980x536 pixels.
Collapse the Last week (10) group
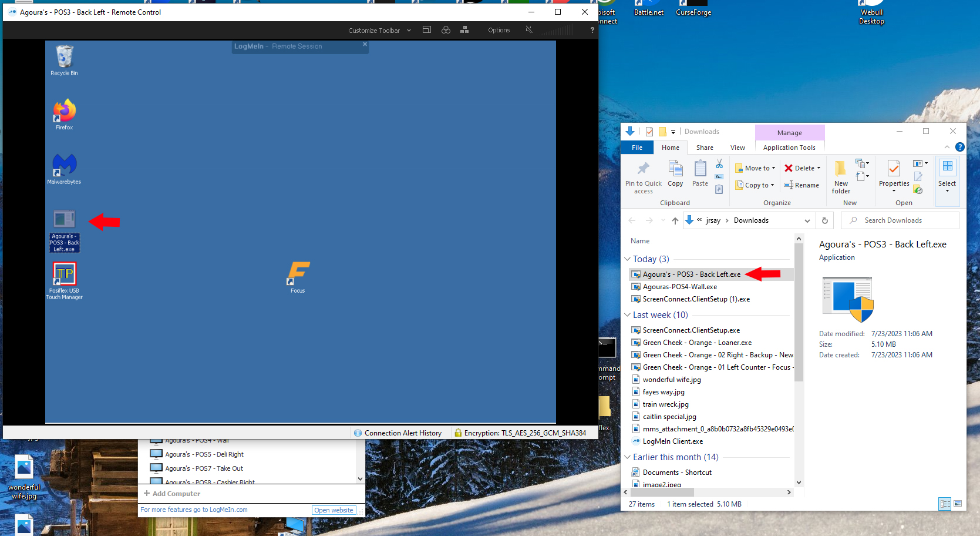click(627, 315)
